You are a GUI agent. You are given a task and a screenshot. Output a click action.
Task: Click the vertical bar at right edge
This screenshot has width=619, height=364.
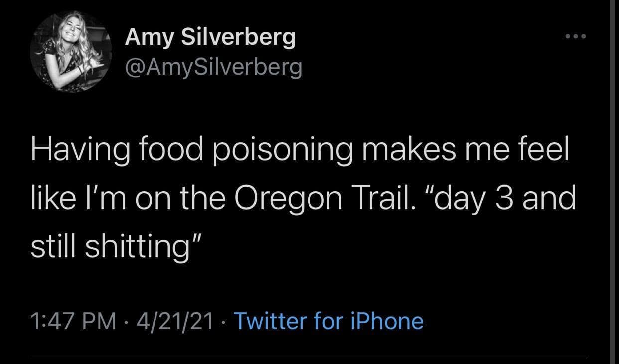click(x=612, y=182)
